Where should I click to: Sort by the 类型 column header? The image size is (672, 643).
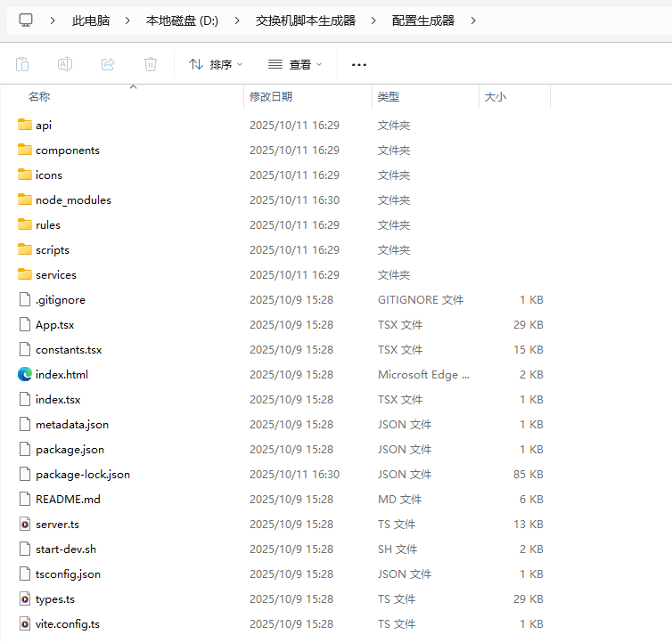point(389,96)
